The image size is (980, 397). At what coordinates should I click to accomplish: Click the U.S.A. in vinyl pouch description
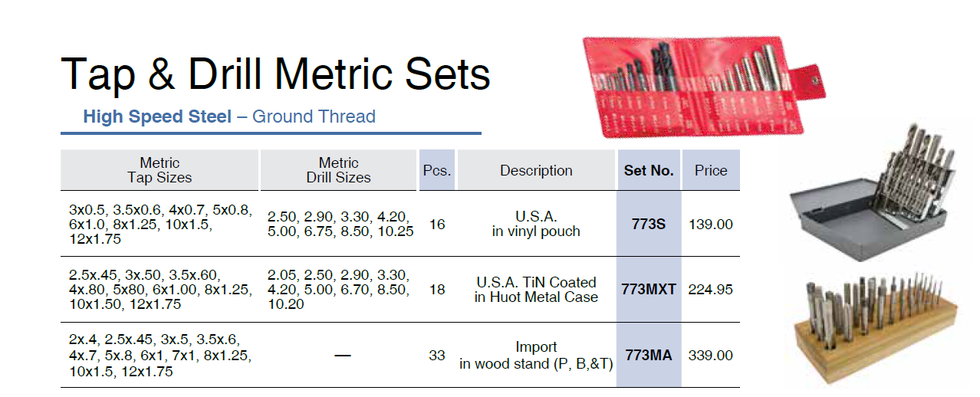click(536, 224)
